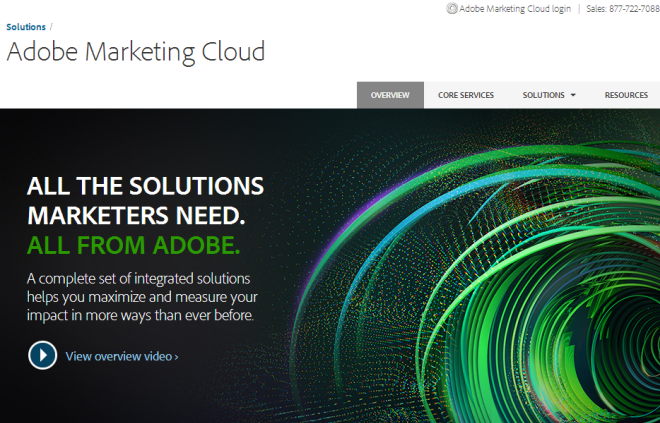The width and height of the screenshot is (660, 423).
Task: Click the Adobe Marketing Cloud page title
Action: [136, 53]
